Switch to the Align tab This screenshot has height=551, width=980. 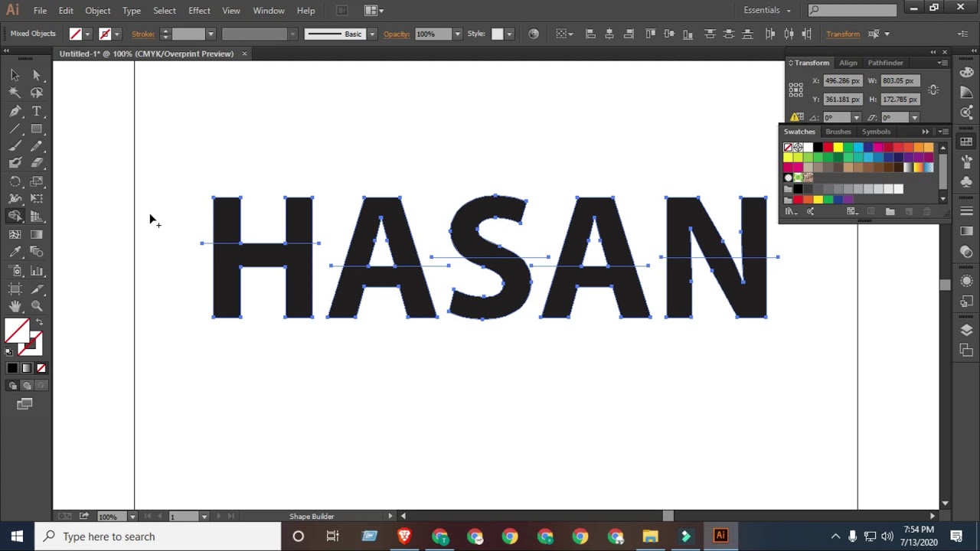(x=848, y=63)
